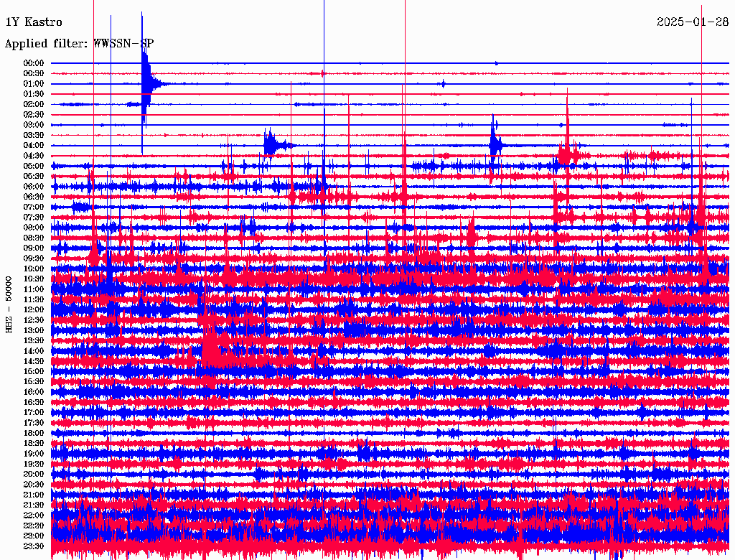
Task: Pick the 08:00 time row label
Action: coord(34,228)
